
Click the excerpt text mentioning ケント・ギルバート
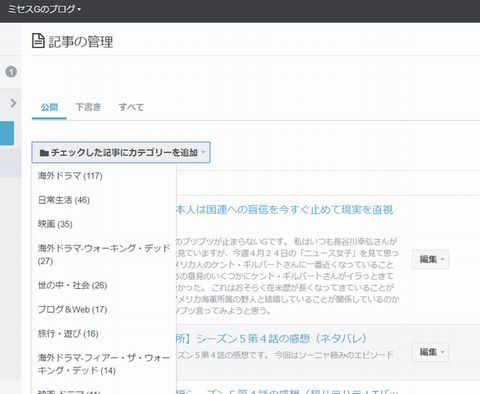(x=287, y=276)
